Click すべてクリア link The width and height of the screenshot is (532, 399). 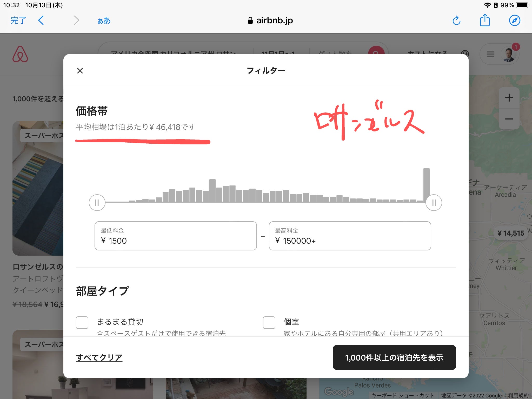click(99, 357)
